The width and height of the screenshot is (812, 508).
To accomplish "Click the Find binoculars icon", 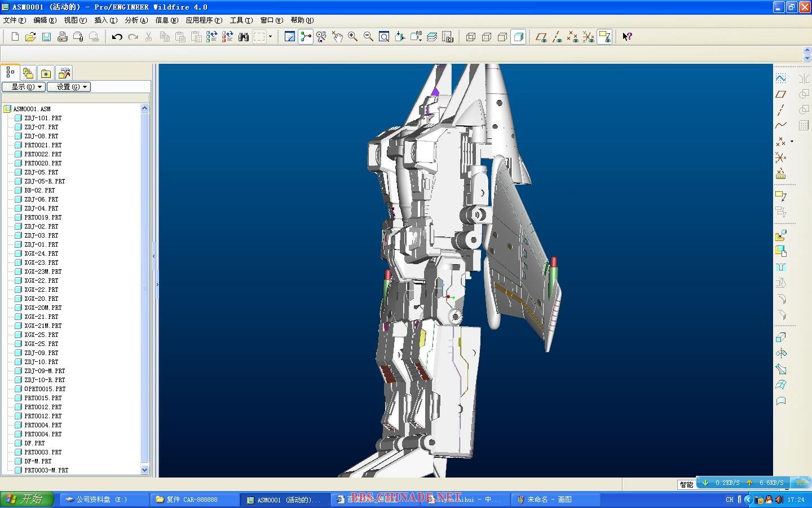I will [x=243, y=37].
